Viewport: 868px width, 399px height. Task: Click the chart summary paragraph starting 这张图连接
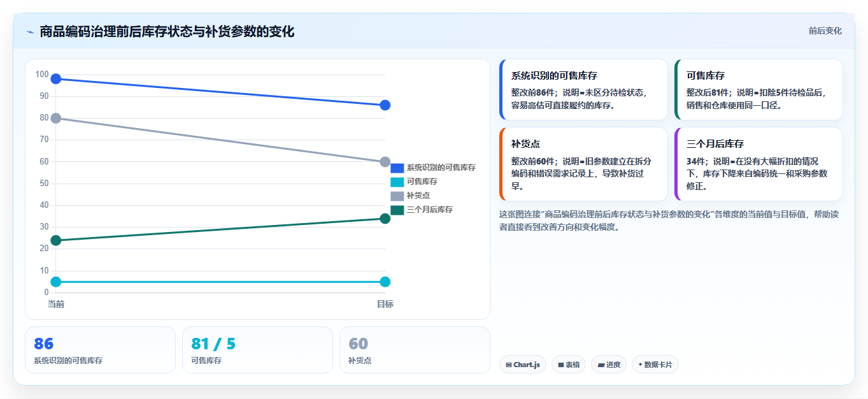point(669,221)
